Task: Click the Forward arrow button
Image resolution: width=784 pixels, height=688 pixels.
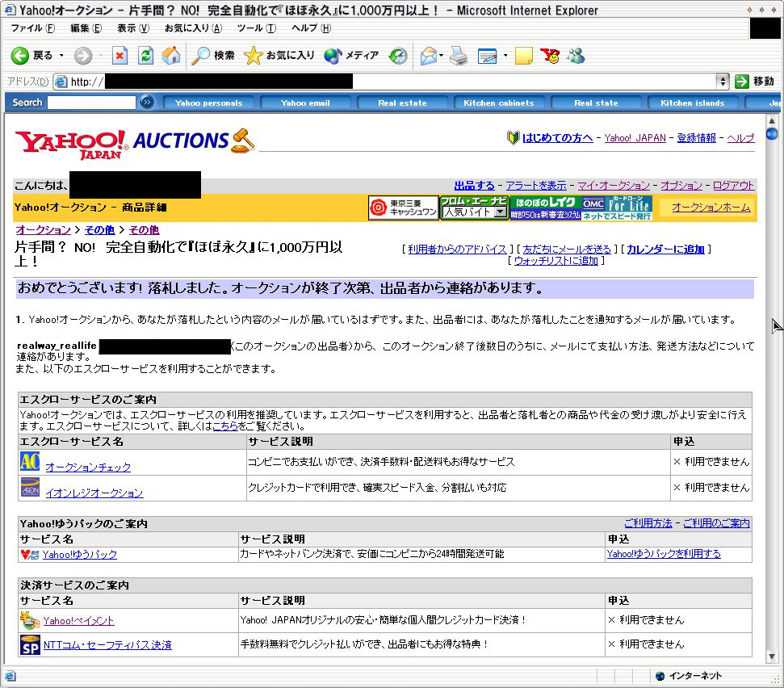Action: [x=83, y=56]
